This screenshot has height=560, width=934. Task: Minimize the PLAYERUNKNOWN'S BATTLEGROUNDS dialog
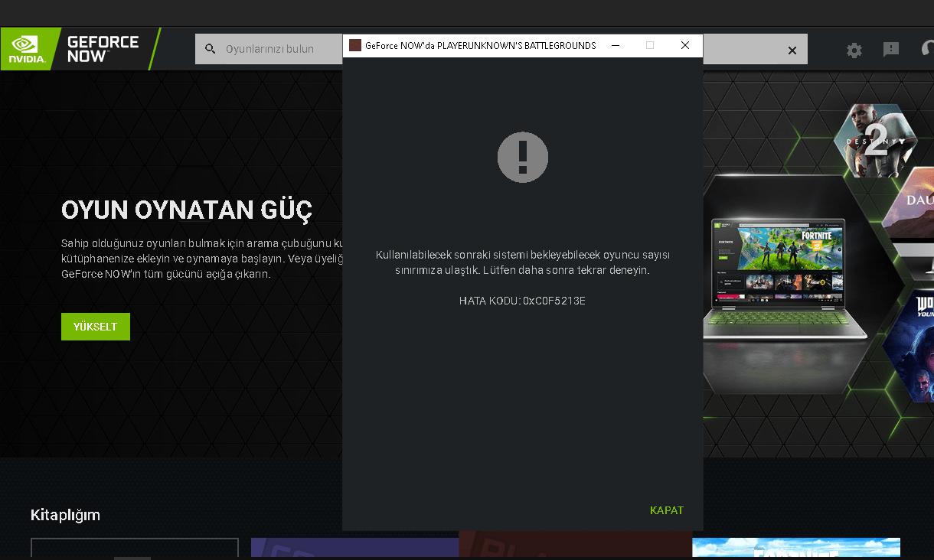616,45
